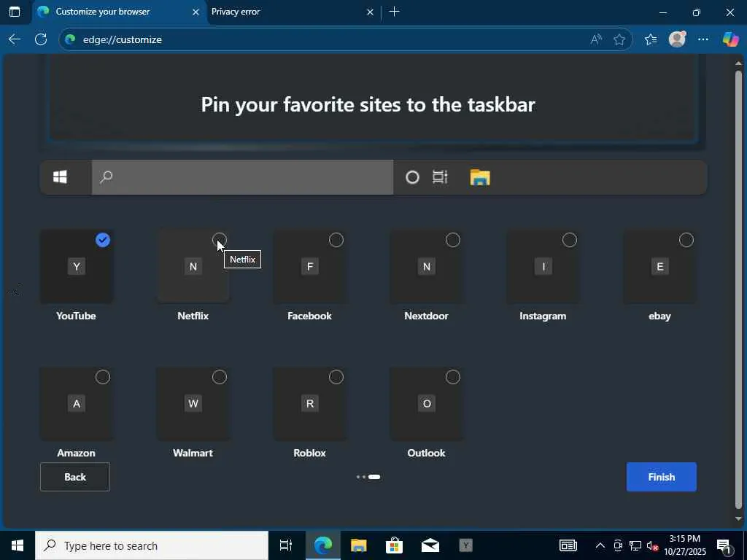Click the Roblox R tile icon

tap(309, 403)
